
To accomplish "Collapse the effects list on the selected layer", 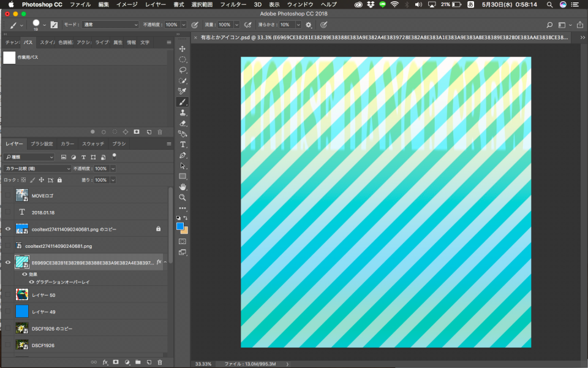I will (x=165, y=263).
